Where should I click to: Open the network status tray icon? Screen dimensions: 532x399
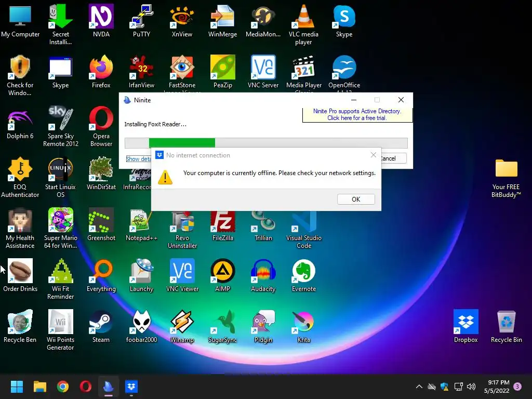(x=458, y=387)
